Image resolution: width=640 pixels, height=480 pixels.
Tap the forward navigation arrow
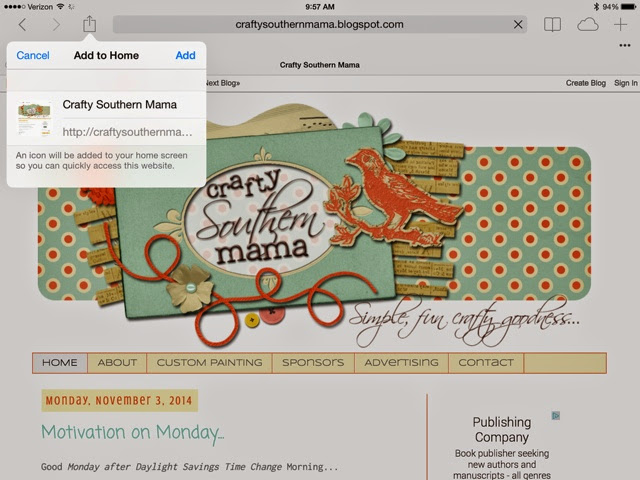[56, 25]
